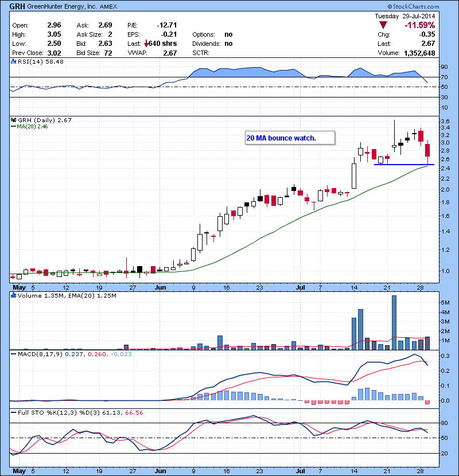Click the -11.59% percent change
This screenshot has width=459, height=476.
(419, 25)
